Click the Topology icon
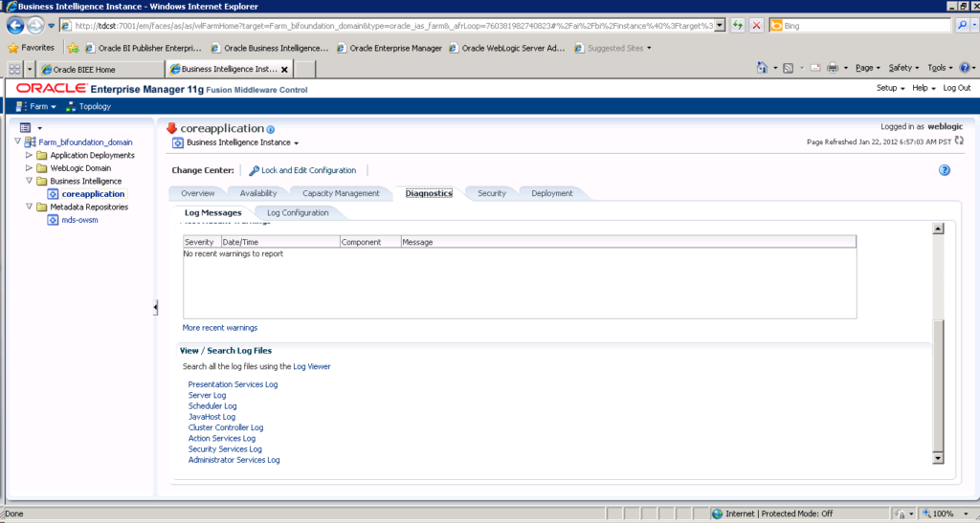The image size is (980, 523). (x=71, y=107)
